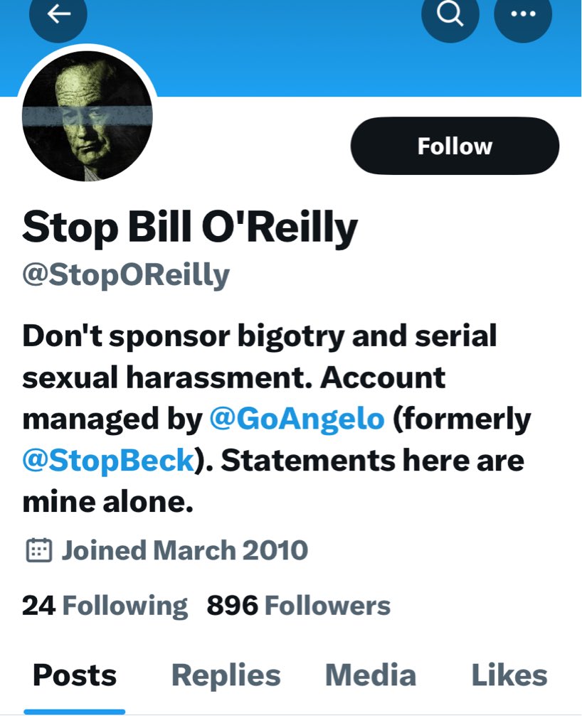Image resolution: width=582 pixels, height=728 pixels.
Task: View the 24 Following list
Action: (x=105, y=606)
